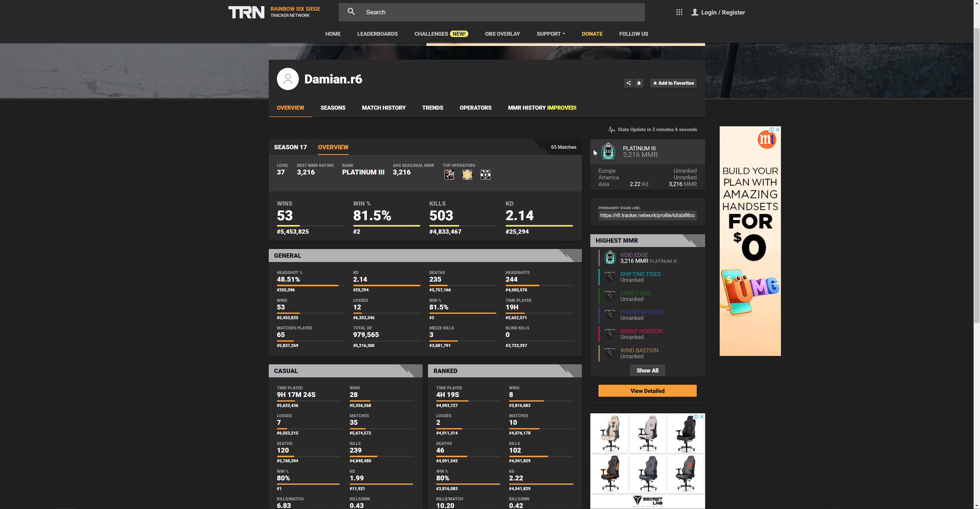The image size is (980, 509).
Task: Click the Ash top operator icon
Action: [449, 175]
